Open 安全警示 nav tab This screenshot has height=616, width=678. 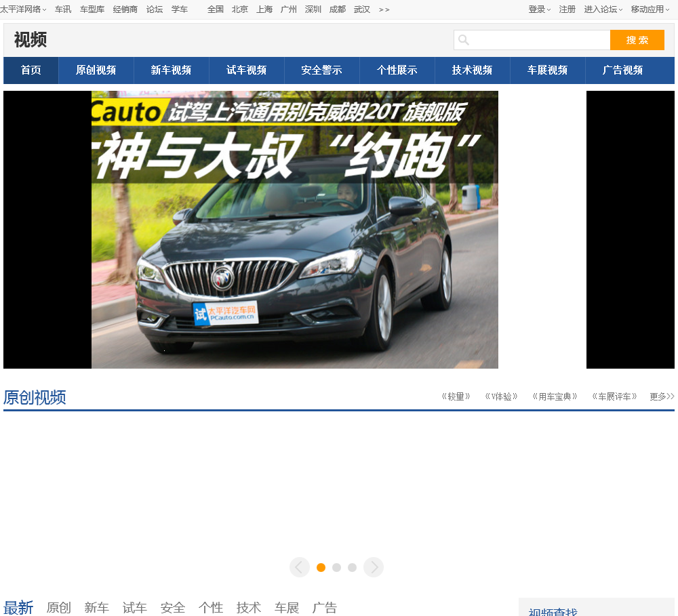click(x=321, y=70)
